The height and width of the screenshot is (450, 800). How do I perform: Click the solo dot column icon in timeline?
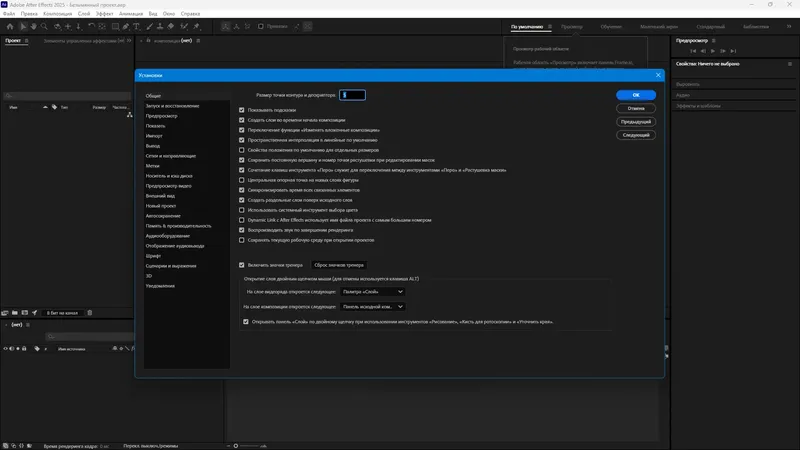point(18,349)
